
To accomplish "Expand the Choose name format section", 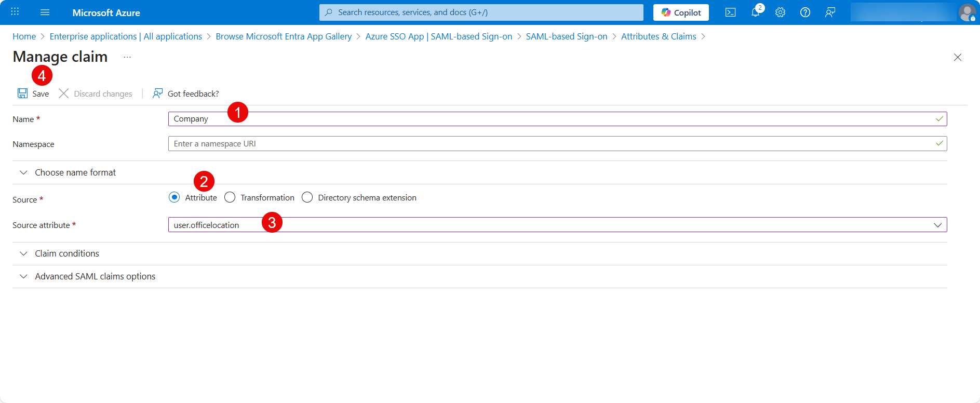I will 75,172.
